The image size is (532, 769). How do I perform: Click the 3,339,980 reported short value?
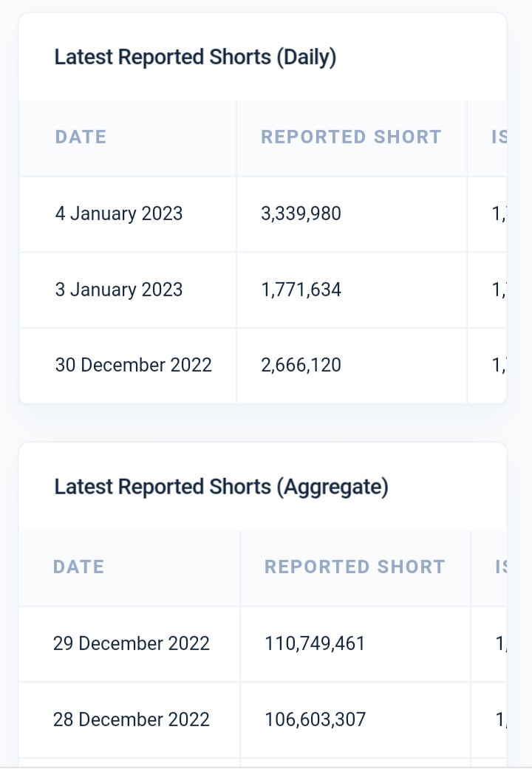301,214
